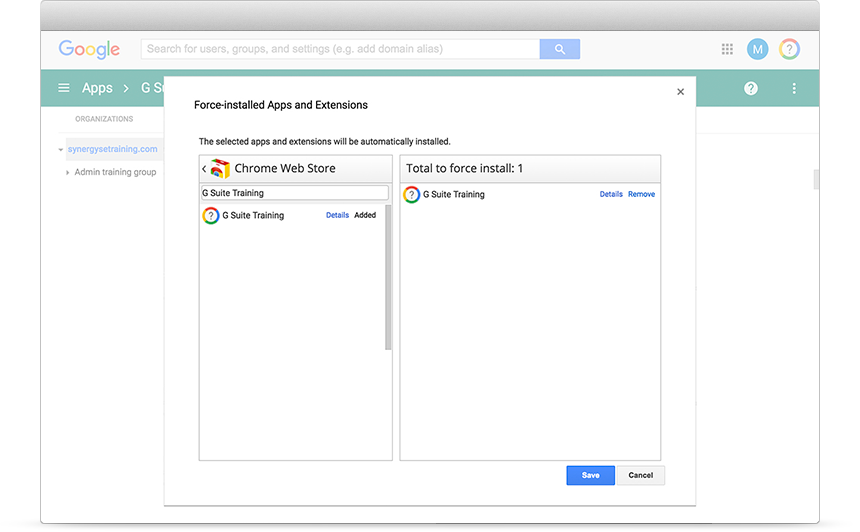Click Apps breadcrumb in teal bar
Viewport: 860px width, 532px height.
pyautogui.click(x=97, y=88)
